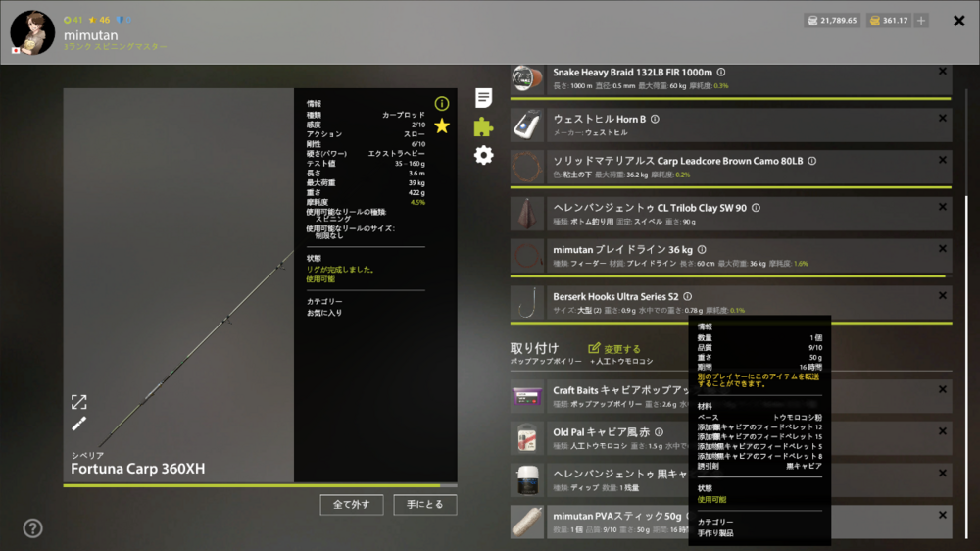Click the star rating 46 indicator

(x=99, y=20)
